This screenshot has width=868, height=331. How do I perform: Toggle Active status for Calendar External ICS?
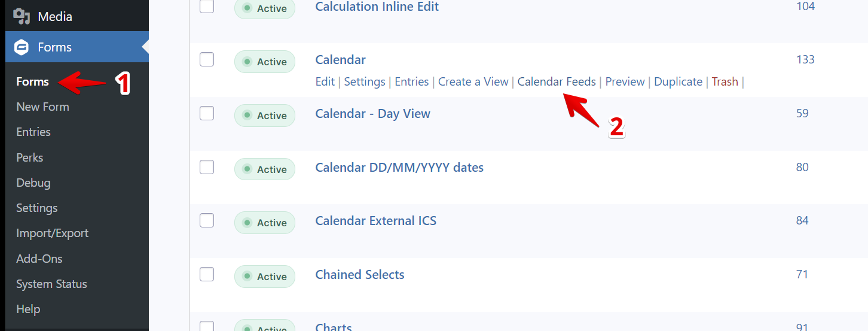(x=264, y=223)
